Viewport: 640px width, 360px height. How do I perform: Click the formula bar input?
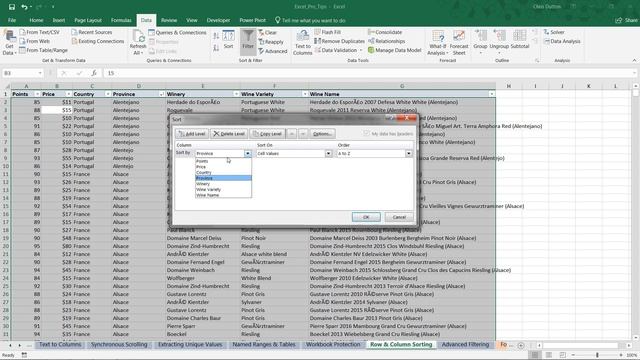coord(369,73)
